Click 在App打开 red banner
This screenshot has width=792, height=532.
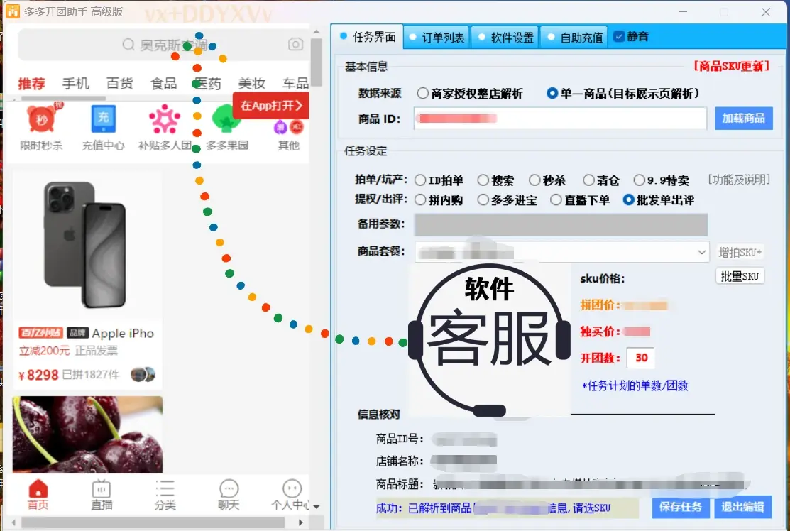(271, 105)
